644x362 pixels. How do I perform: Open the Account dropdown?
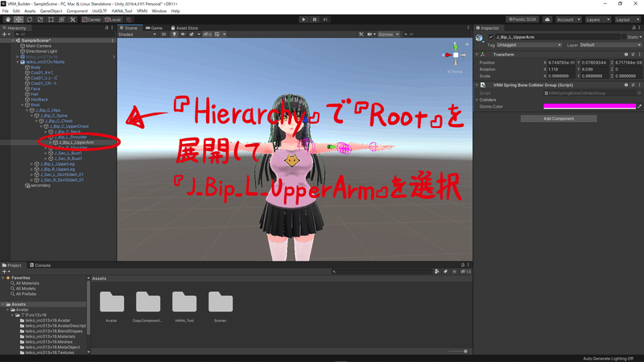pyautogui.click(x=568, y=19)
